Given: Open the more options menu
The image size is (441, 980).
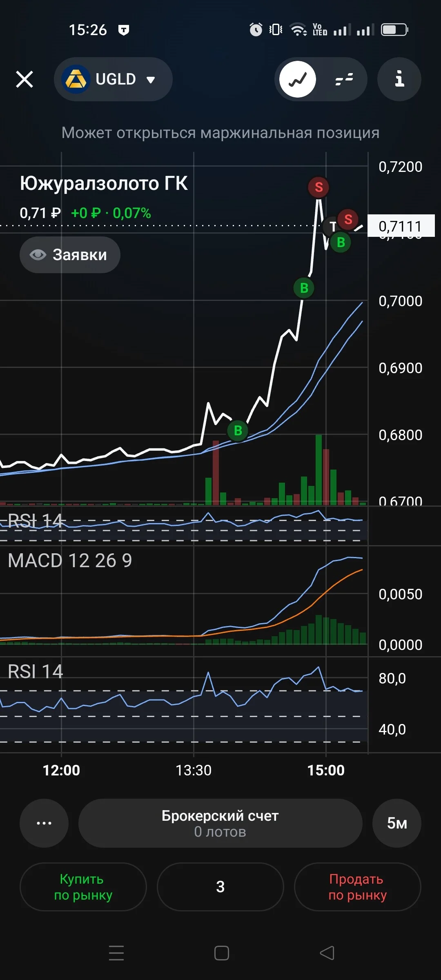Looking at the screenshot, I should (44, 823).
